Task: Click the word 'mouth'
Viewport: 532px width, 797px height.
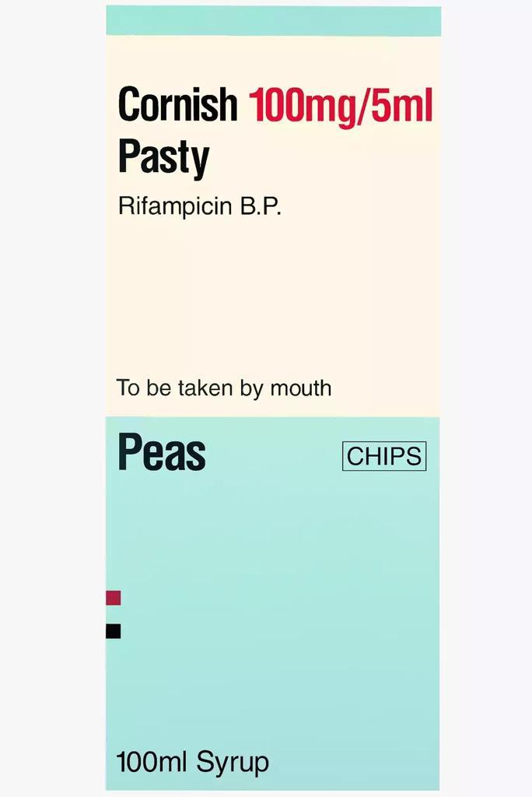Action: click(x=300, y=388)
